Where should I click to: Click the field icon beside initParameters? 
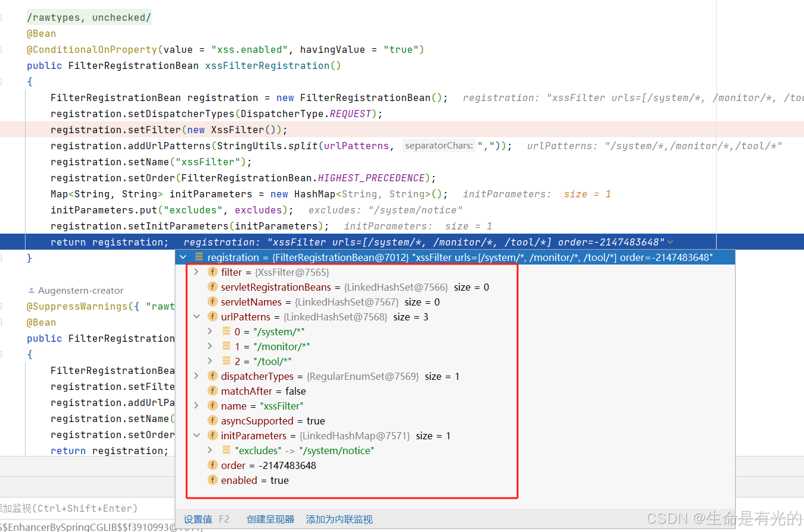212,436
